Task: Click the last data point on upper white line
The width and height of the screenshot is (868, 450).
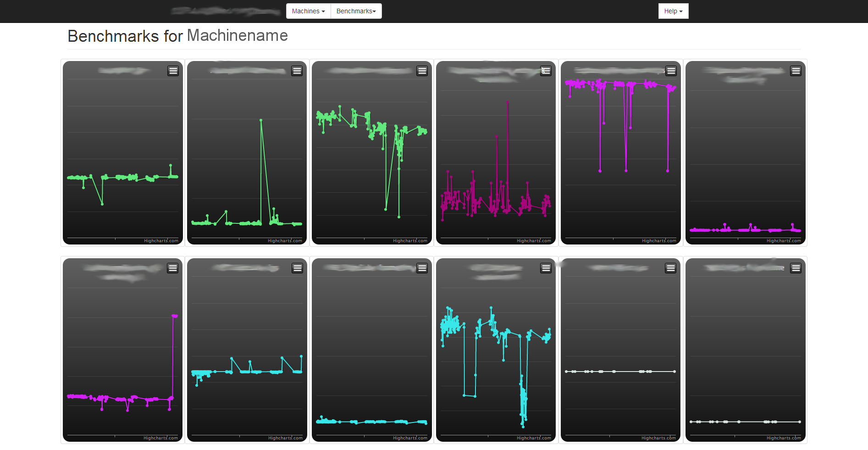Action: [x=674, y=372]
